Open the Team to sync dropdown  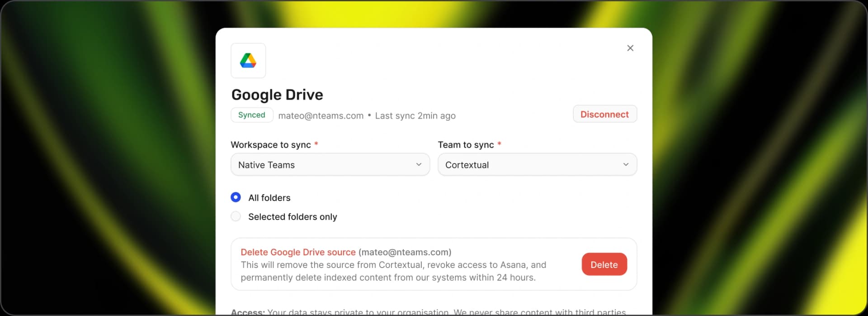tap(537, 165)
